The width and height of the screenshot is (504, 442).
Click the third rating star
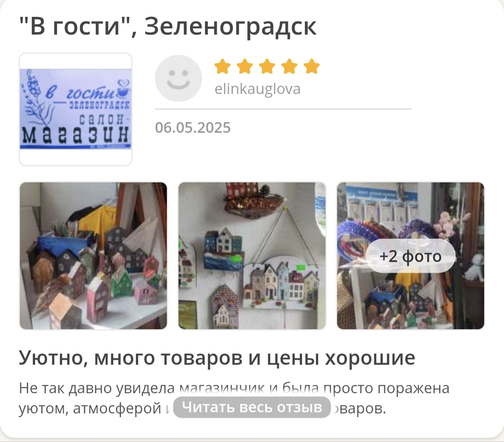pos(267,66)
